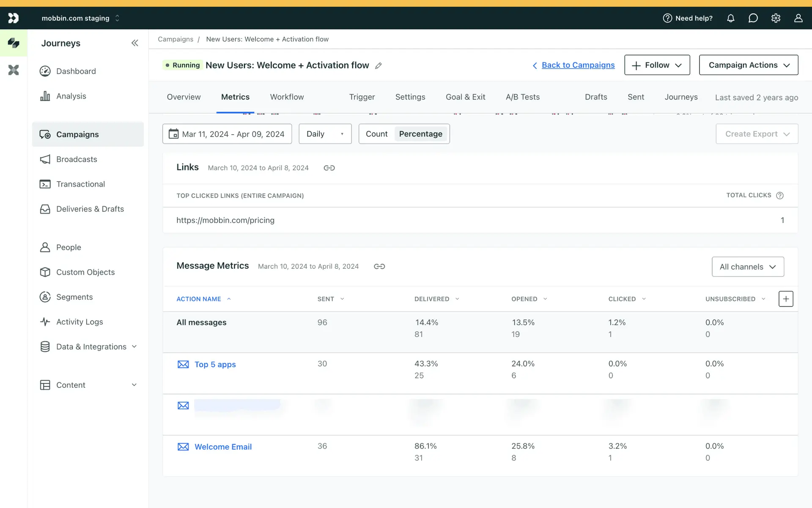Click the link icon beside Message Metrics
The image size is (812, 508).
[x=379, y=266]
